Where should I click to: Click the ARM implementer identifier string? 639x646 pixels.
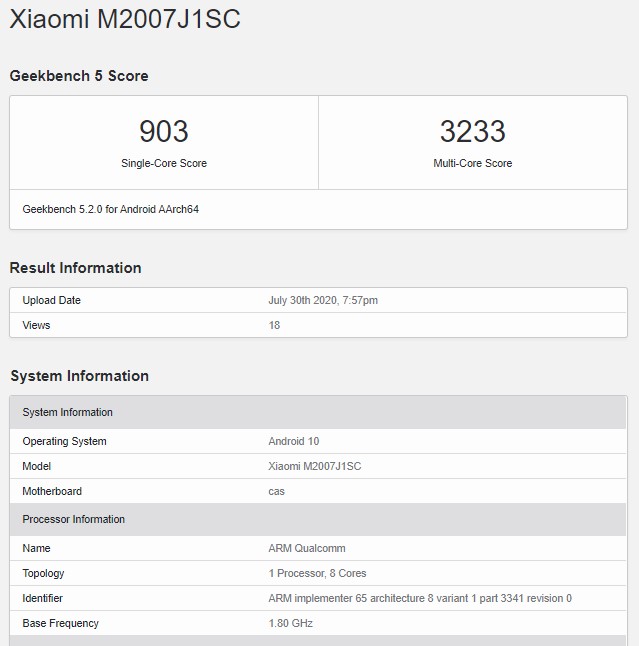(x=420, y=598)
